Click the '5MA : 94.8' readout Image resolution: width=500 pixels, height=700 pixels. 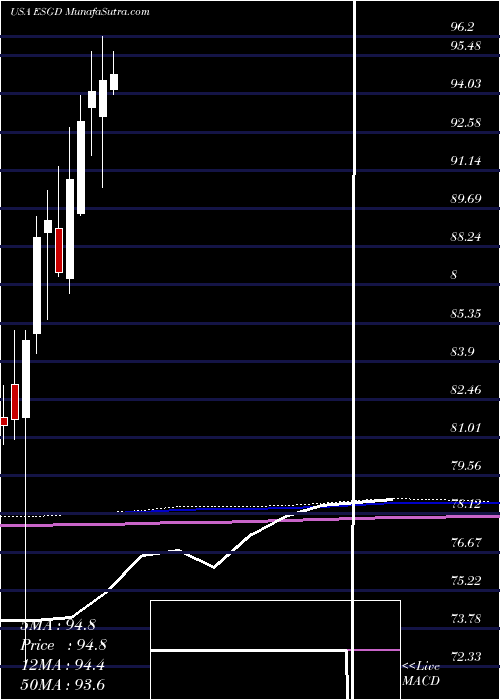58,625
